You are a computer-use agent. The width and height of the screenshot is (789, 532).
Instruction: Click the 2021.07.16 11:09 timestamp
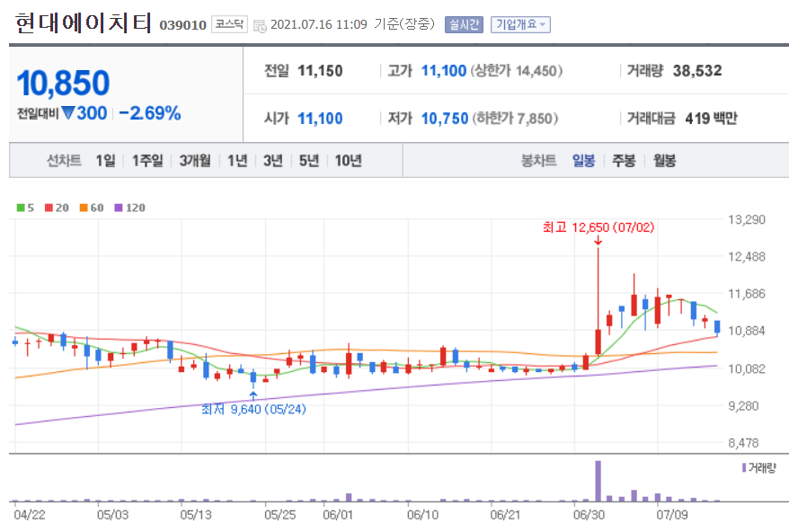coord(318,24)
